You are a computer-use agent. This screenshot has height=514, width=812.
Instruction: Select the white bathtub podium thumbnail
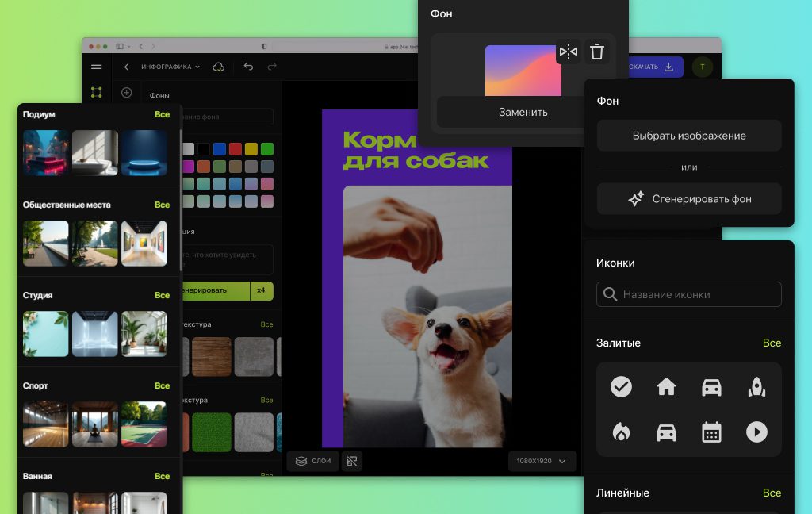click(x=95, y=153)
